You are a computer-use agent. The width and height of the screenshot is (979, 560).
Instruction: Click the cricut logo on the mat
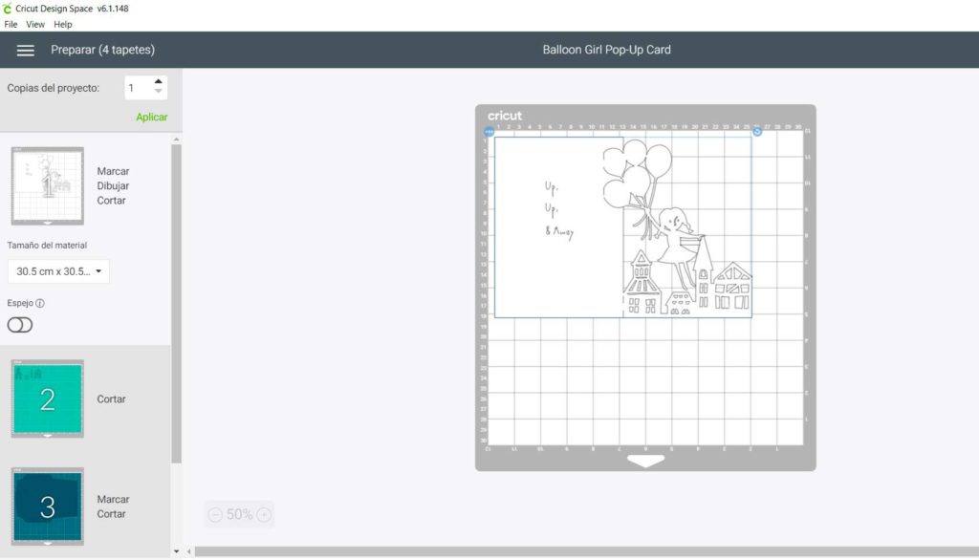coord(505,116)
